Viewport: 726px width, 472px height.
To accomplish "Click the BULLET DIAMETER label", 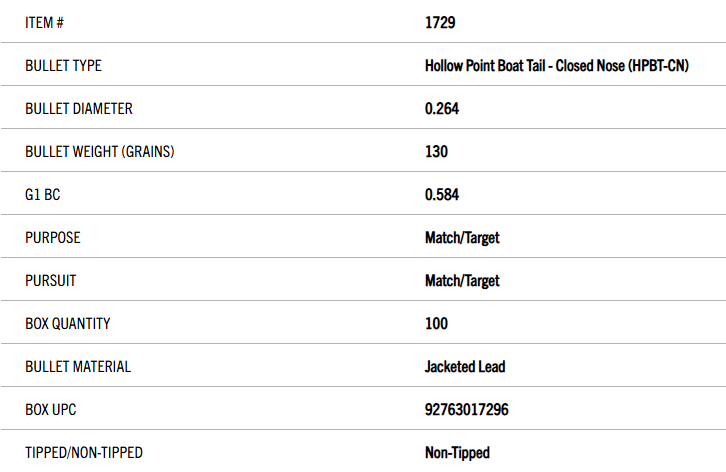I will (x=79, y=109).
